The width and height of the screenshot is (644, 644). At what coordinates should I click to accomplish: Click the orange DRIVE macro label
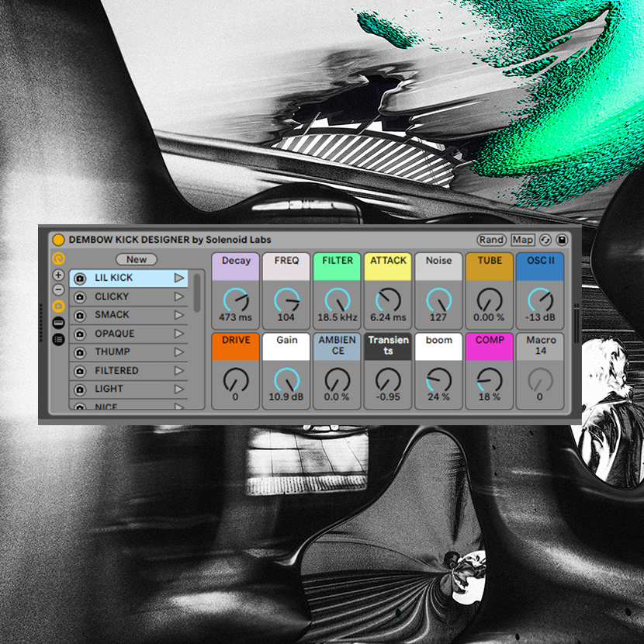pyautogui.click(x=236, y=347)
